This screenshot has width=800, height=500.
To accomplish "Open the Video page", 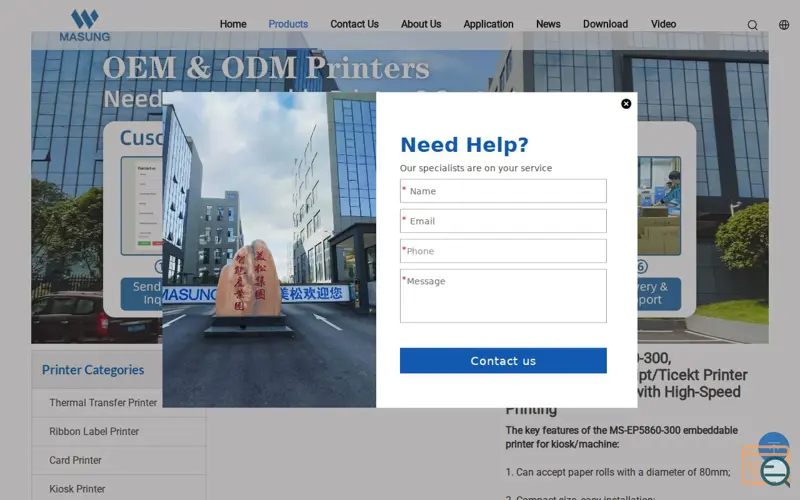I will click(663, 24).
